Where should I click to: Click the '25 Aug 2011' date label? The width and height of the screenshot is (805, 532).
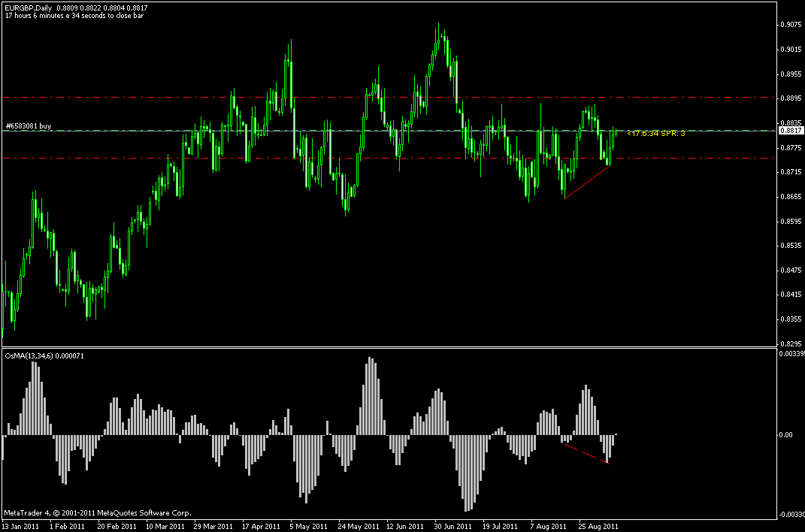click(598, 526)
